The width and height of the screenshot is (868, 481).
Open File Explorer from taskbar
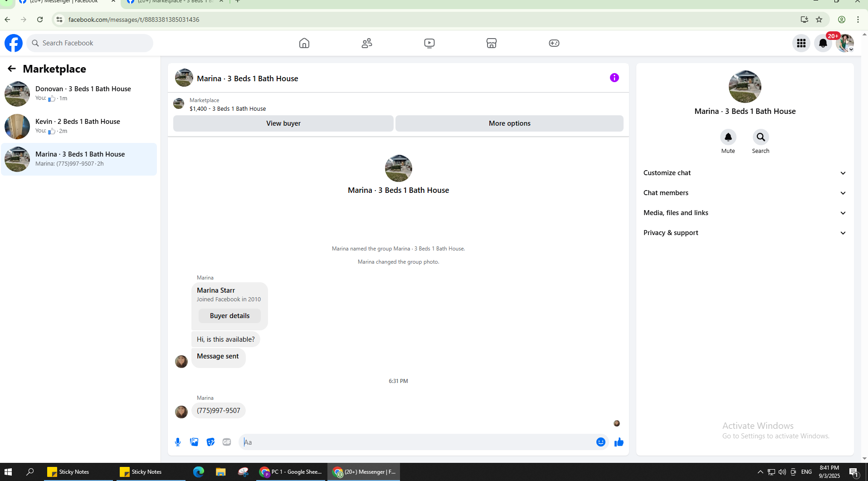(x=221, y=472)
